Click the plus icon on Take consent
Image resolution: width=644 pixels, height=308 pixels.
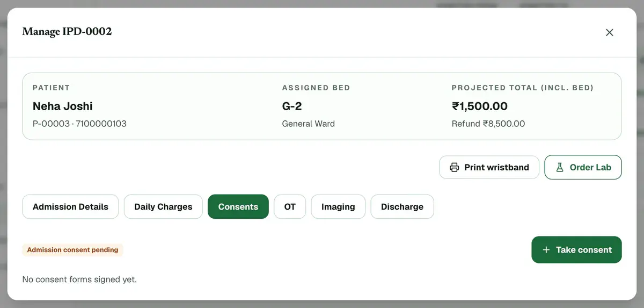point(546,250)
